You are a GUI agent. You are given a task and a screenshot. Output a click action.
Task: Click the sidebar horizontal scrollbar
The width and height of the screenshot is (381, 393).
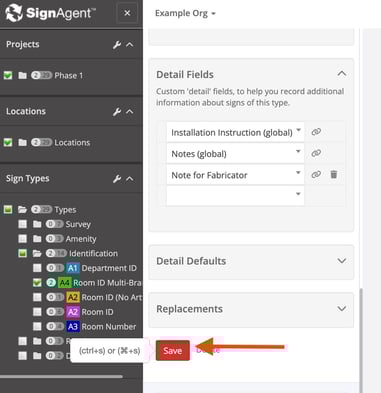62,377
